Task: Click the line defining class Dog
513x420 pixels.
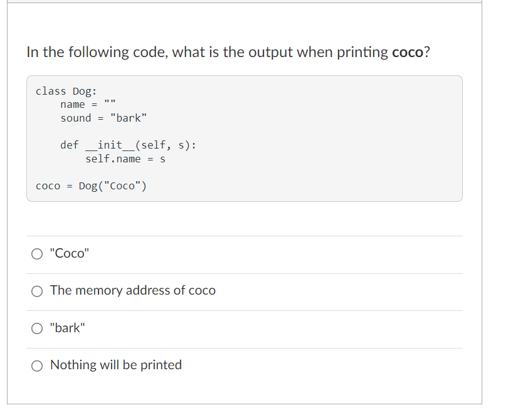Action: (65, 91)
